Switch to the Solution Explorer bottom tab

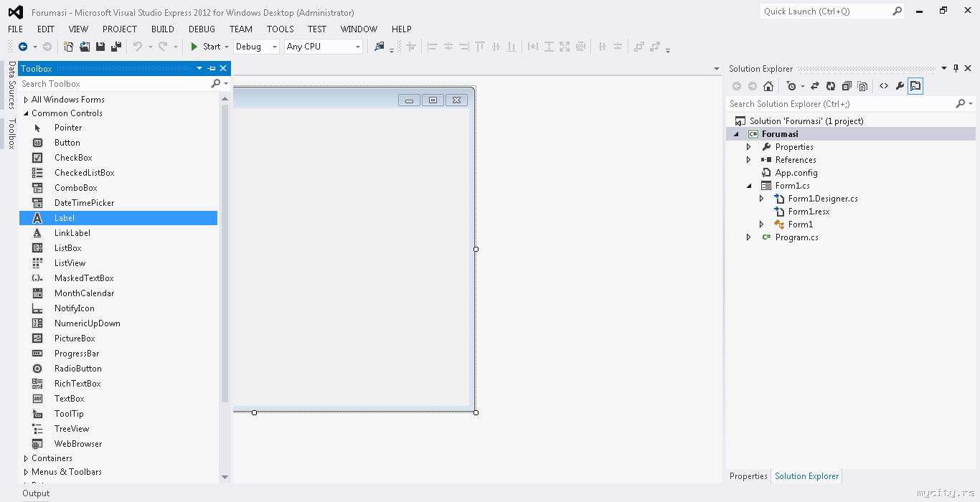[806, 476]
